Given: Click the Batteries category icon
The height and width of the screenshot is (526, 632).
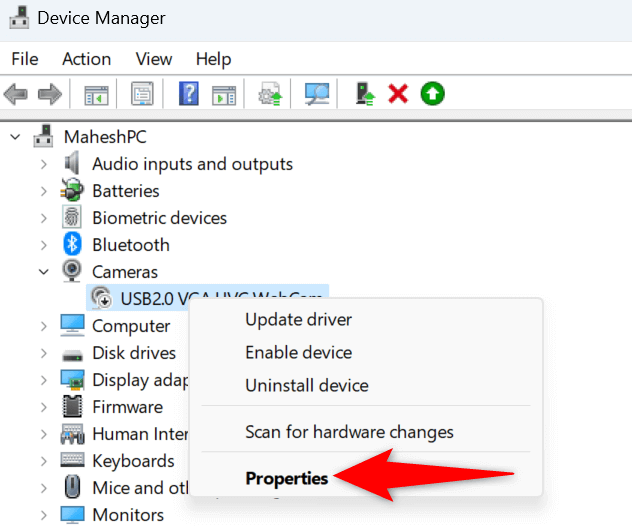Looking at the screenshot, I should click(72, 189).
